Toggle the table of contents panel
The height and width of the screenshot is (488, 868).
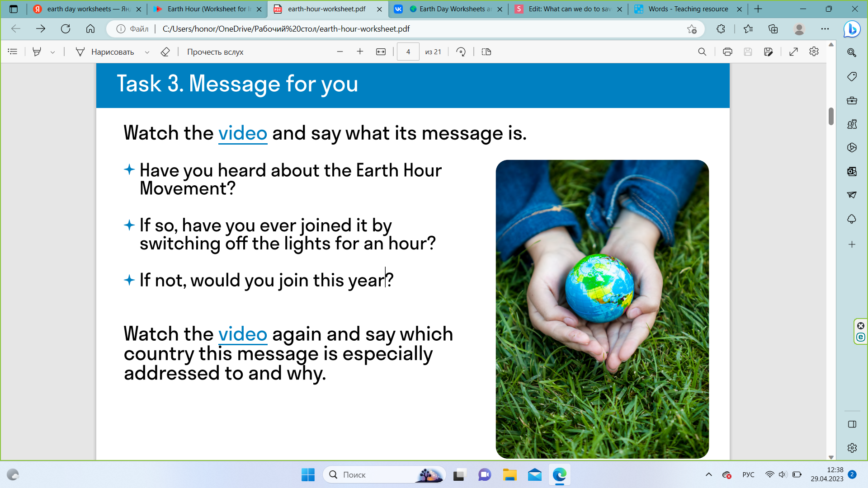[13, 52]
